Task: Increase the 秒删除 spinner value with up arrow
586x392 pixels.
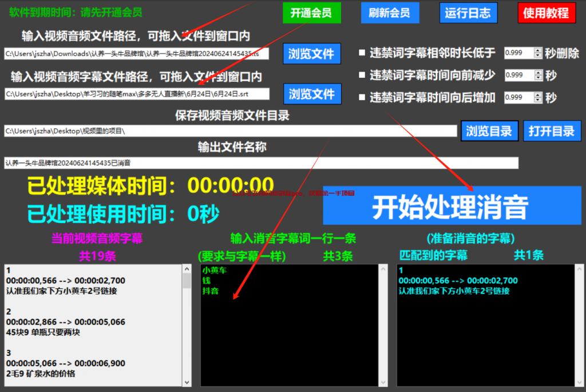Action: [x=537, y=50]
